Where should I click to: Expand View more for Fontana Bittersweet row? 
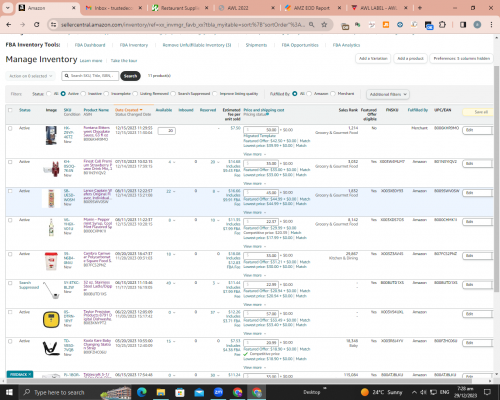point(255,154)
